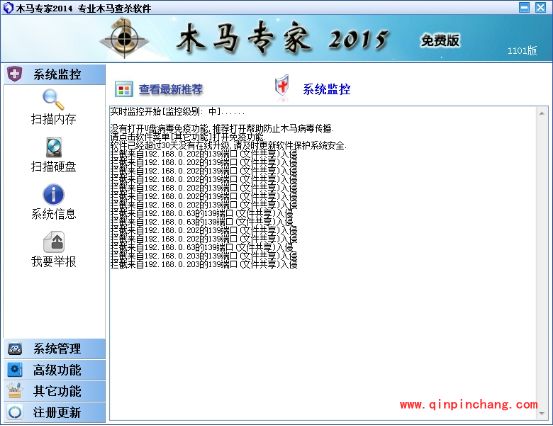This screenshot has height=426, width=553.
Task: Open the 系统监控 sidebar section
Action: pos(55,74)
